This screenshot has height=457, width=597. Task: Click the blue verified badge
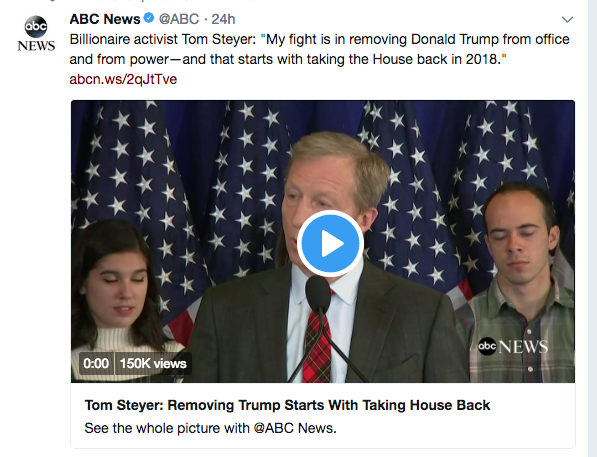[149, 18]
